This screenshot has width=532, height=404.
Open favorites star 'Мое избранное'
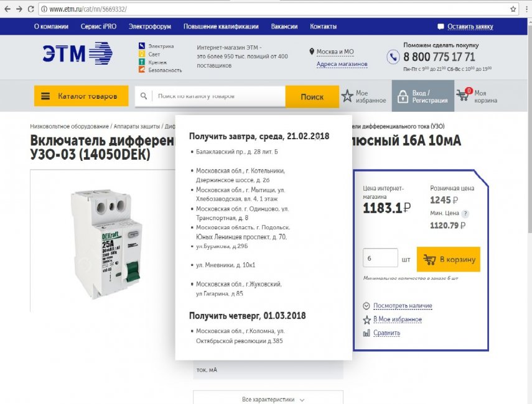point(347,96)
